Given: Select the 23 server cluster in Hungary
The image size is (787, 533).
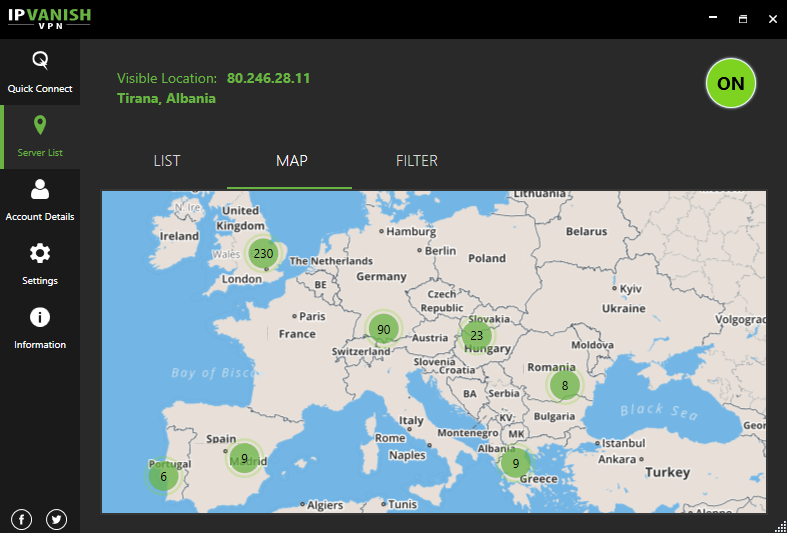Looking at the screenshot, I should point(477,335).
